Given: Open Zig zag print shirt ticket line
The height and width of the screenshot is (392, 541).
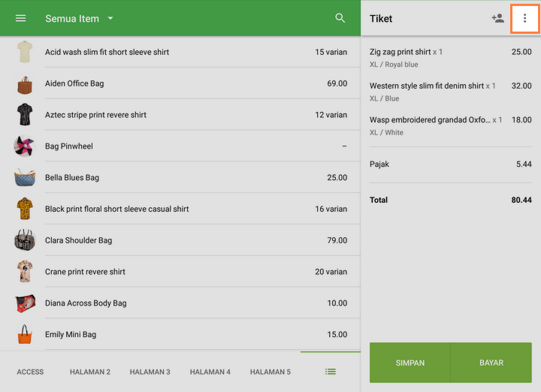Looking at the screenshot, I should pyautogui.click(x=451, y=58).
